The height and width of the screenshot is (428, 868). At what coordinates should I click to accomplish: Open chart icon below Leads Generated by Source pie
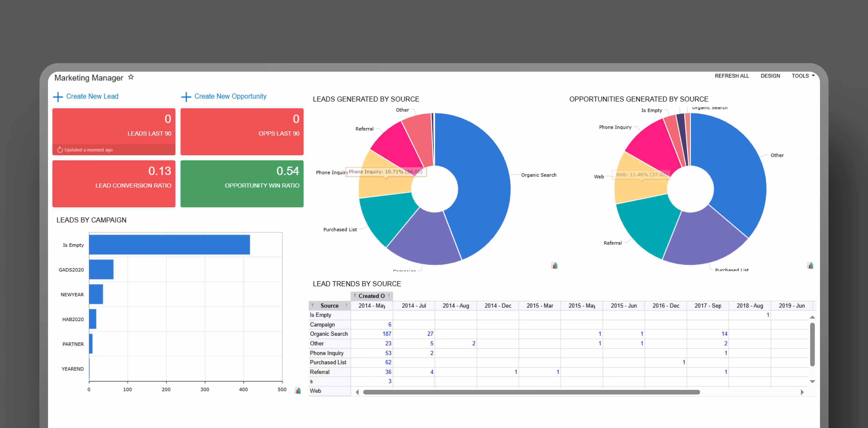pos(554,266)
